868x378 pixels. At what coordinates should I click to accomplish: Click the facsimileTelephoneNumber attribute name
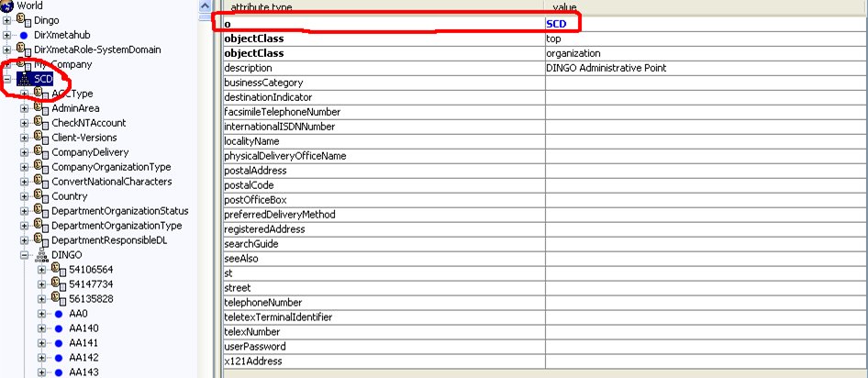click(x=283, y=112)
